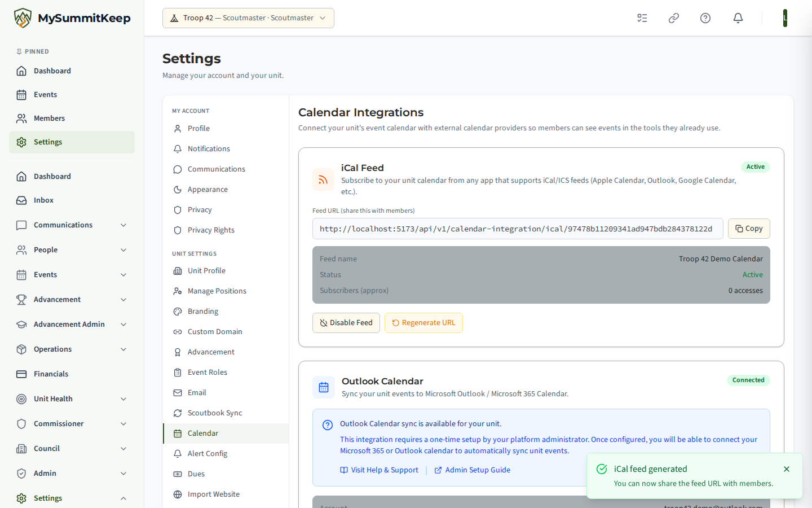Click the 'Troop 42 Demo Calendar' feed name
The image size is (812, 508).
pos(721,259)
